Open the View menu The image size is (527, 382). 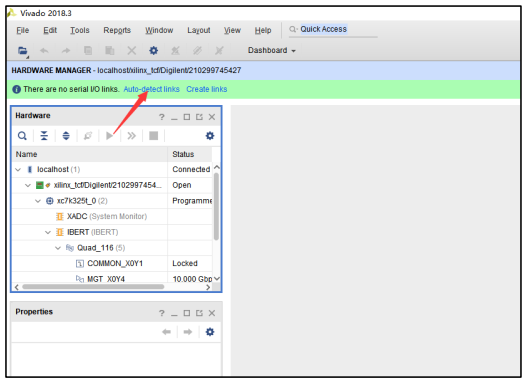coord(232,30)
